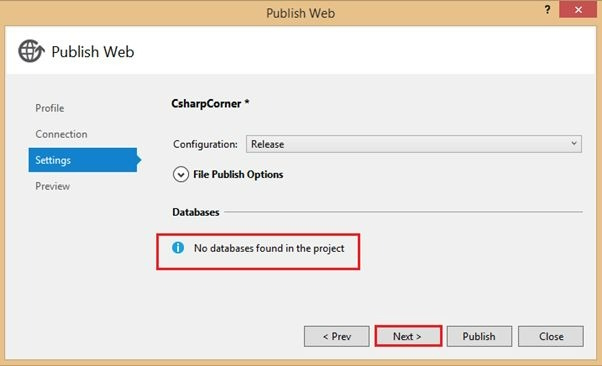Image resolution: width=602 pixels, height=366 pixels.
Task: Click the Publish Web title bar
Action: [x=301, y=13]
